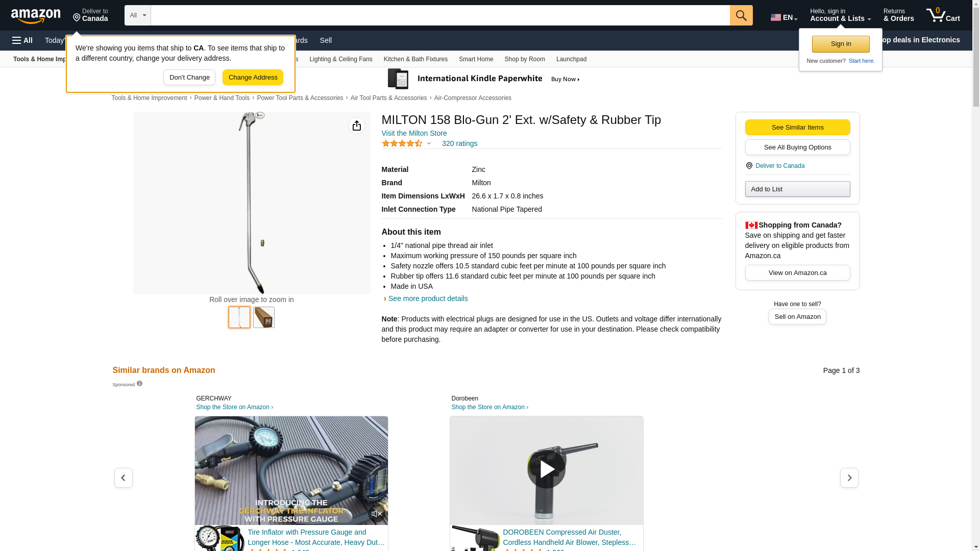Open the shopping cart icon
This screenshot has width=980, height=551.
coord(943,15)
